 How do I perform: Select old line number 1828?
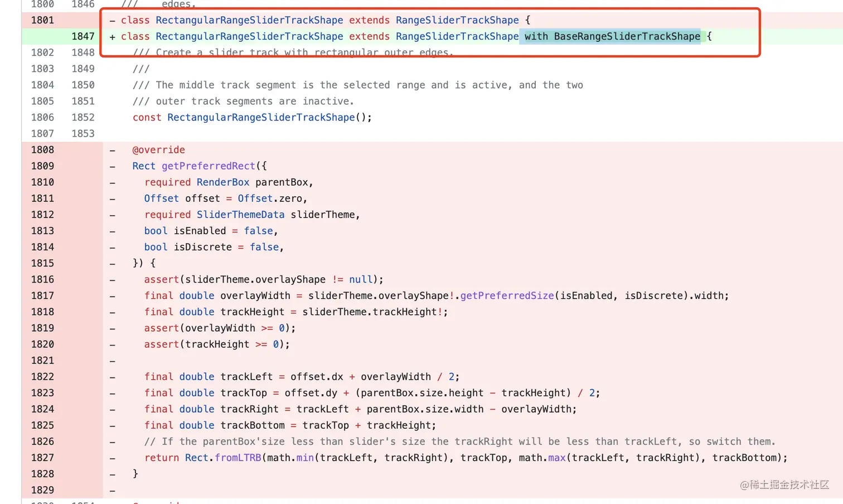click(x=42, y=474)
